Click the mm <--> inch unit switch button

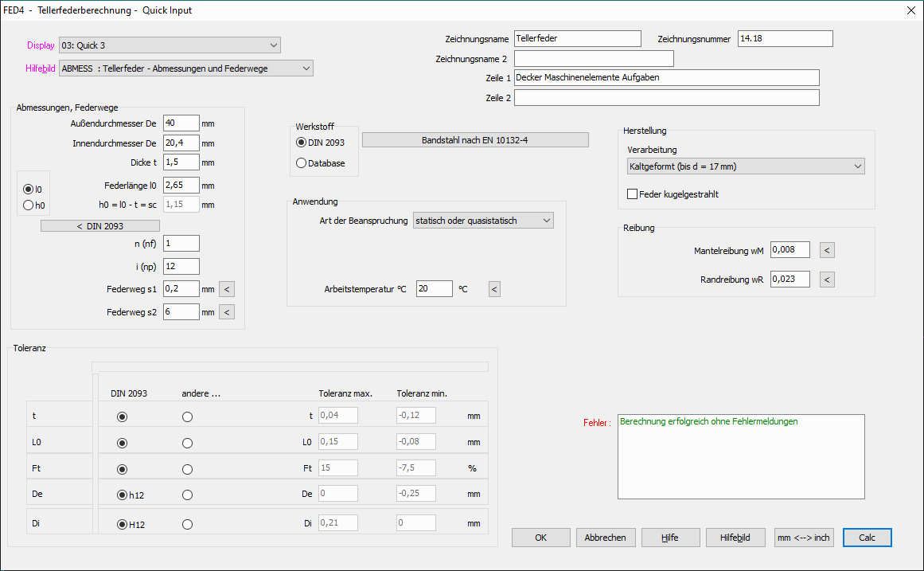[803, 538]
